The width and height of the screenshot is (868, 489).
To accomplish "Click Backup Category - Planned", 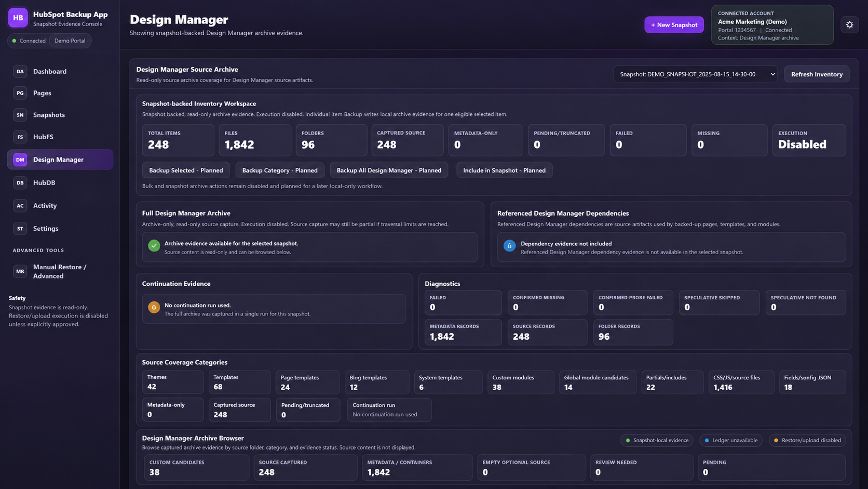I will point(280,170).
